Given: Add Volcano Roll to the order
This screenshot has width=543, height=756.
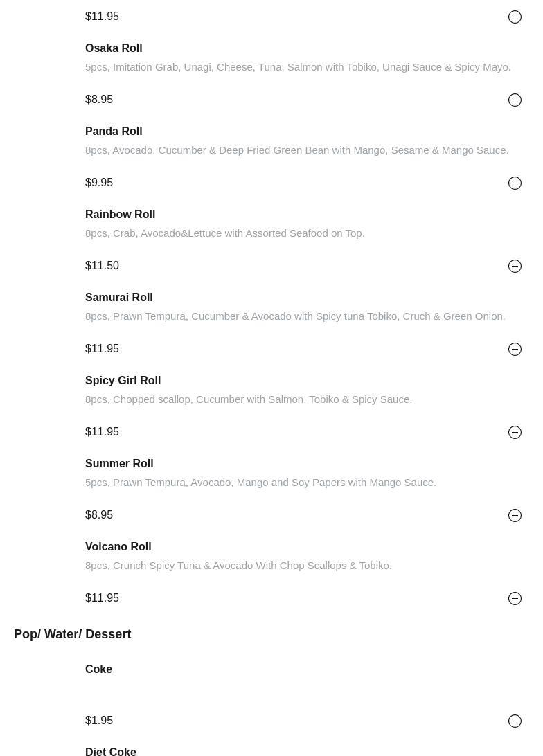Looking at the screenshot, I should [x=515, y=598].
